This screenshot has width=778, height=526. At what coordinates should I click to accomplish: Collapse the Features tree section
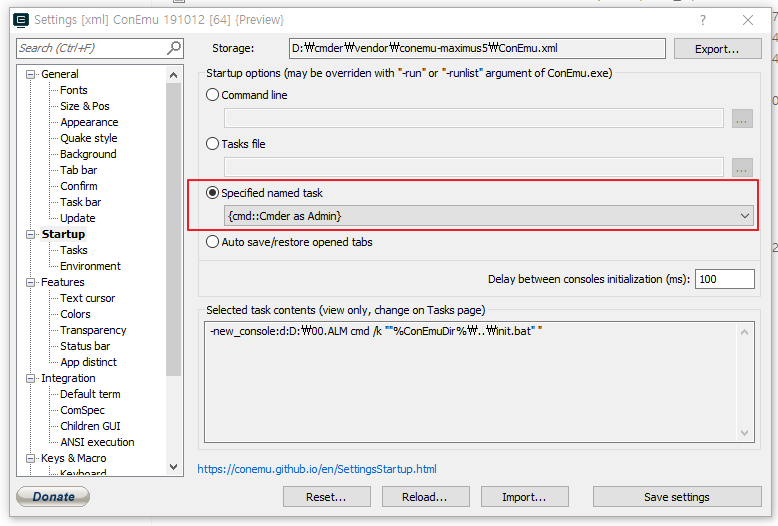(31, 283)
